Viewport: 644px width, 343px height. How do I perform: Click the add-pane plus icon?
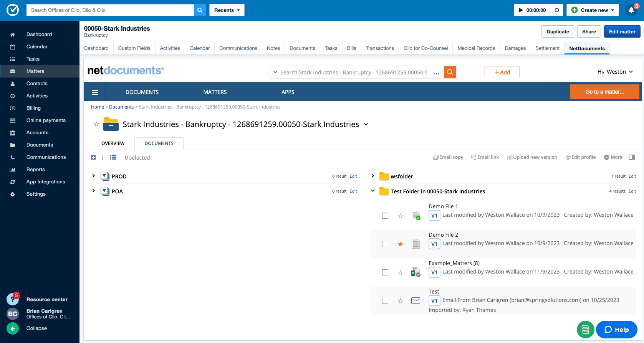93,157
